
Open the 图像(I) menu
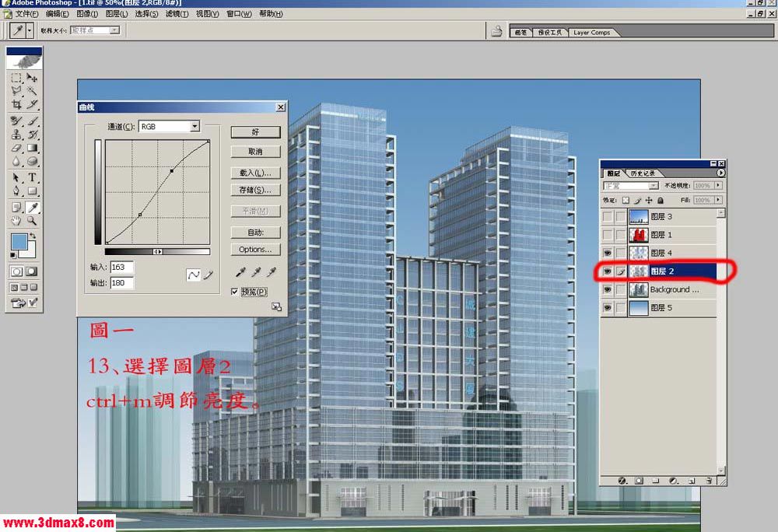[87, 14]
